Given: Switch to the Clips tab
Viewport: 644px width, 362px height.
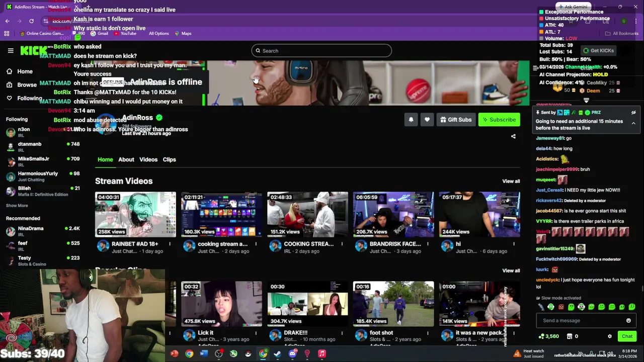Looking at the screenshot, I should pos(169,159).
